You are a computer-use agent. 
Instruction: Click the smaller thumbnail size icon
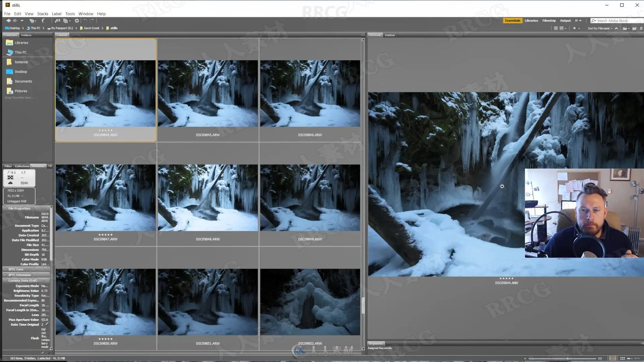coord(525,359)
